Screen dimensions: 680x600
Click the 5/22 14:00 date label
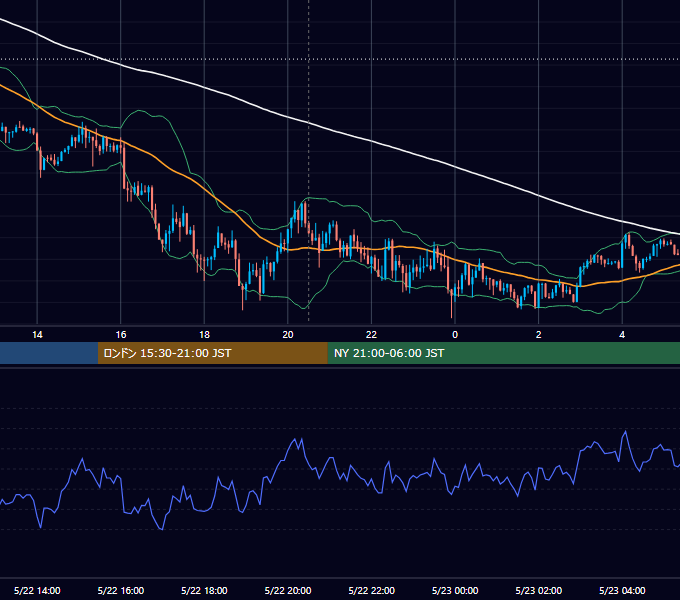pos(37,590)
